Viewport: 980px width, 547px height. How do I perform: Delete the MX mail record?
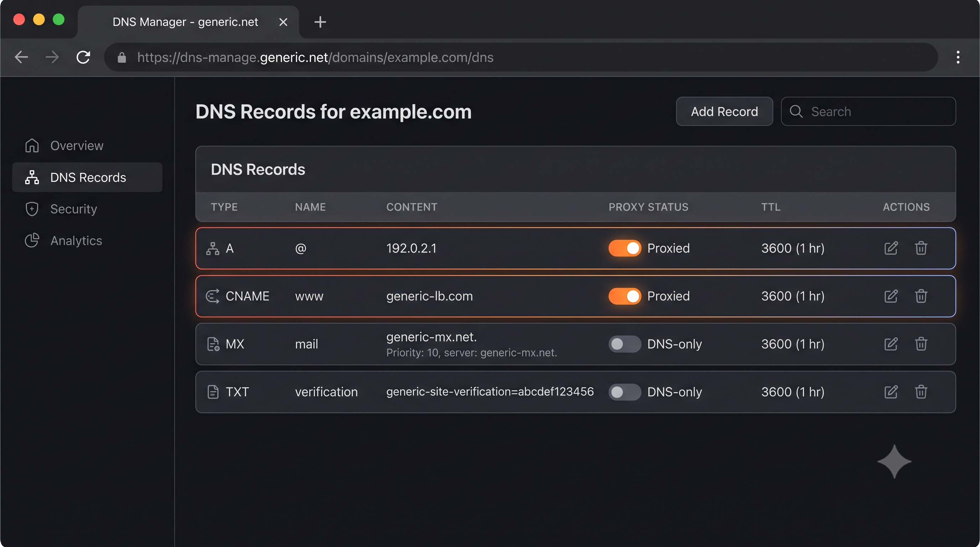pos(921,344)
